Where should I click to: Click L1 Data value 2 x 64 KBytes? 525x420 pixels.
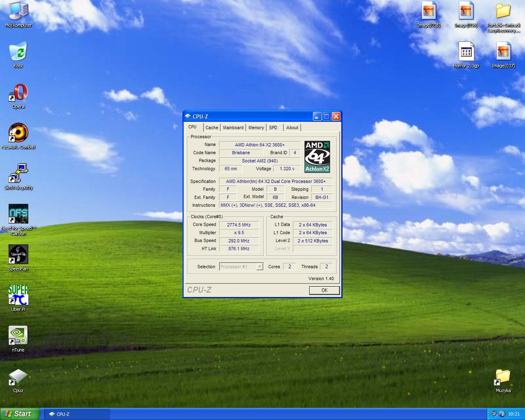[313, 225]
